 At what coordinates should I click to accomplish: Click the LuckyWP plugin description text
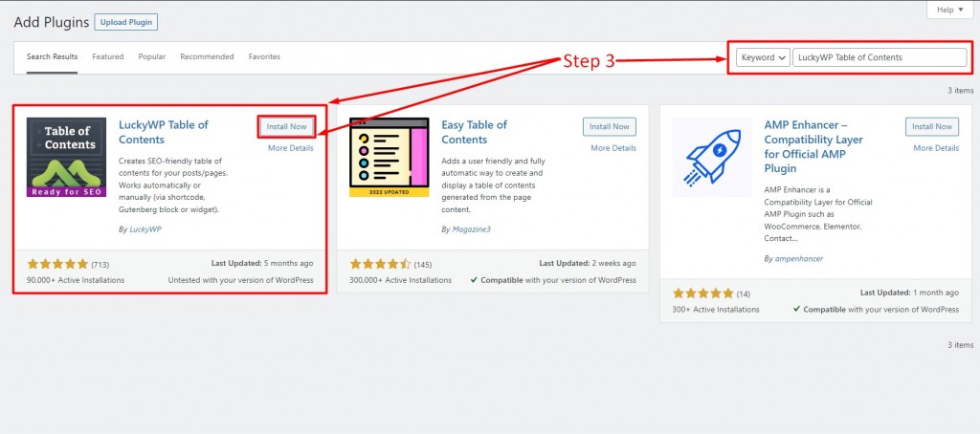point(174,185)
